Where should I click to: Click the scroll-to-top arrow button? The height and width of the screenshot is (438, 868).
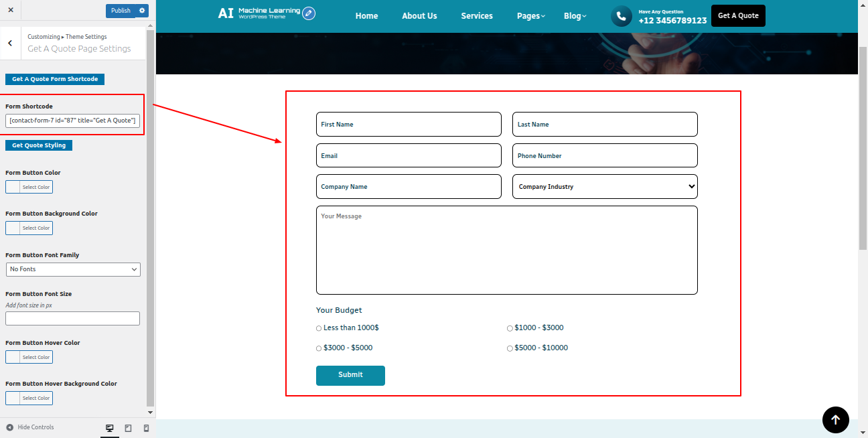click(835, 420)
